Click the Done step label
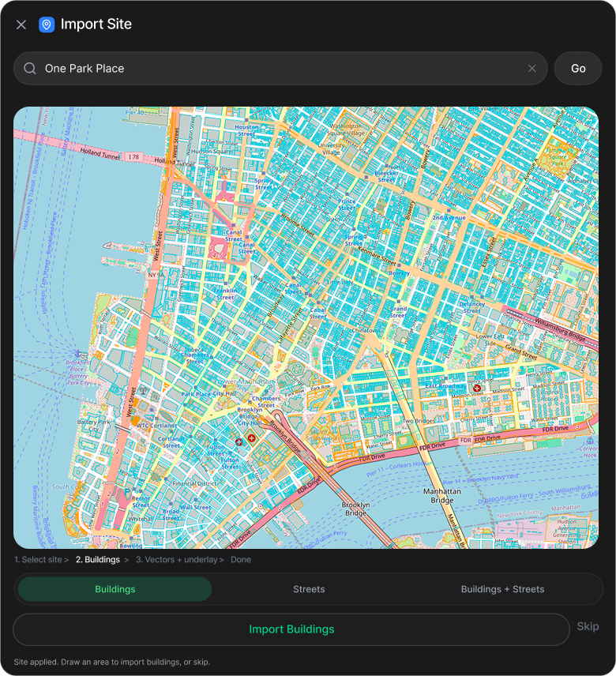 point(241,560)
